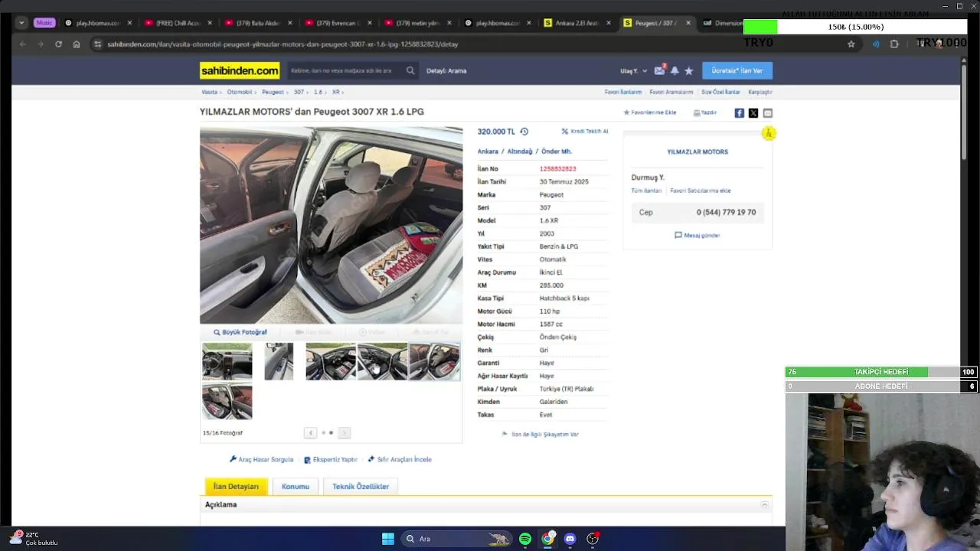Click the sahibinden.com logo

click(x=240, y=70)
